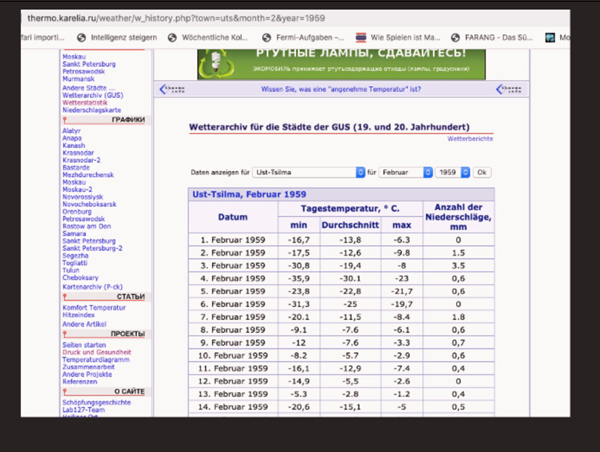Open Novocheboksarsk graph link
The image size is (600, 452).
89,204
